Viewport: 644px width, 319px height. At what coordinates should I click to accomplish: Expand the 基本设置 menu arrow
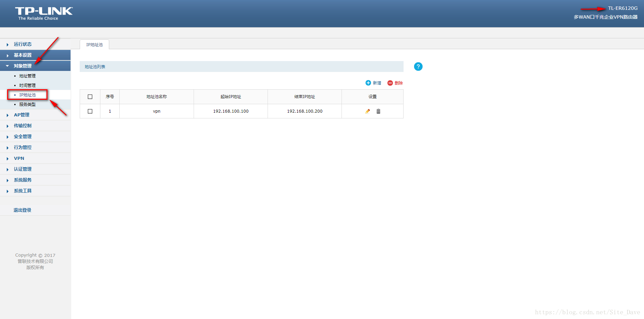click(x=7, y=55)
